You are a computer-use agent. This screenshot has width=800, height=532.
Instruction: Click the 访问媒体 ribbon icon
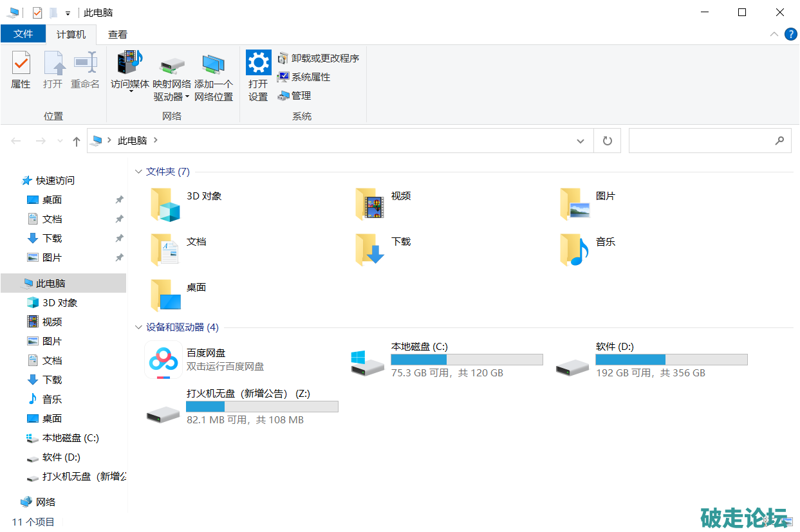click(x=129, y=64)
